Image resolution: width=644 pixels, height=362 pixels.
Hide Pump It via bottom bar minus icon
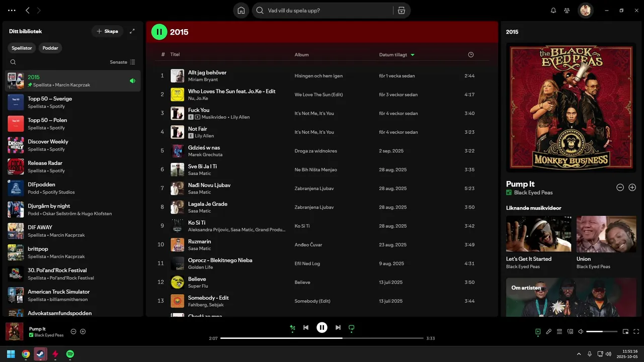pos(73,331)
